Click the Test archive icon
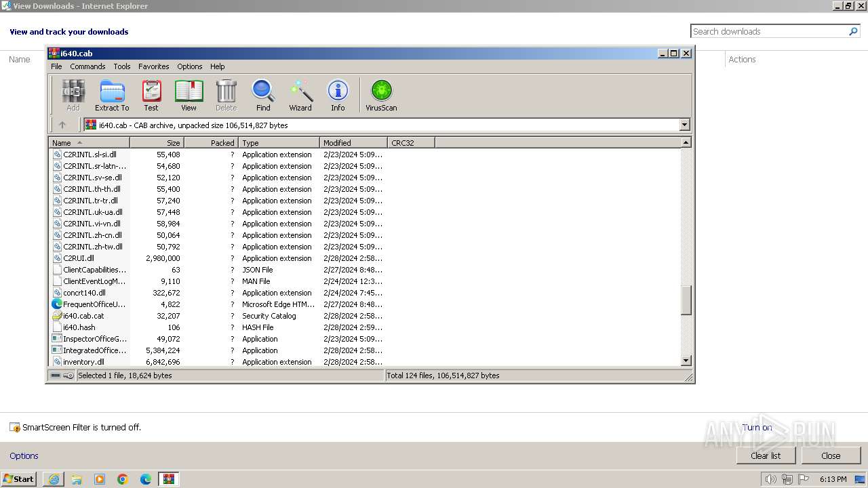Viewport: 868px width, 488px height. coord(151,95)
